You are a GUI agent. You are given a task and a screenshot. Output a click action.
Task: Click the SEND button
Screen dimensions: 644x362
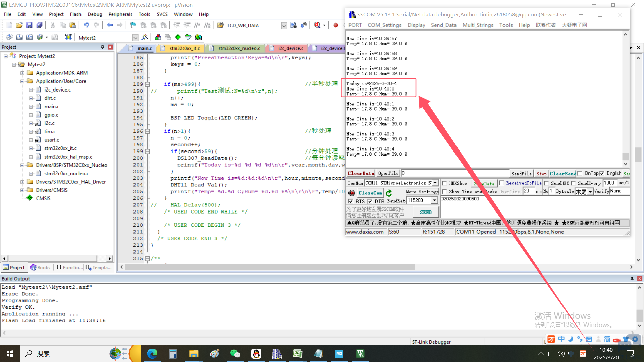click(x=425, y=212)
